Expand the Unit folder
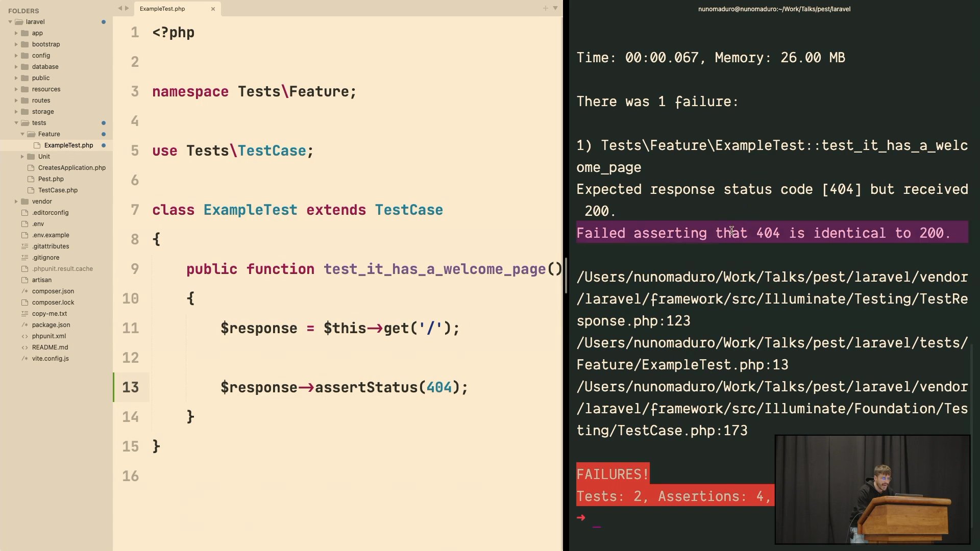Image resolution: width=980 pixels, height=551 pixels. click(22, 157)
